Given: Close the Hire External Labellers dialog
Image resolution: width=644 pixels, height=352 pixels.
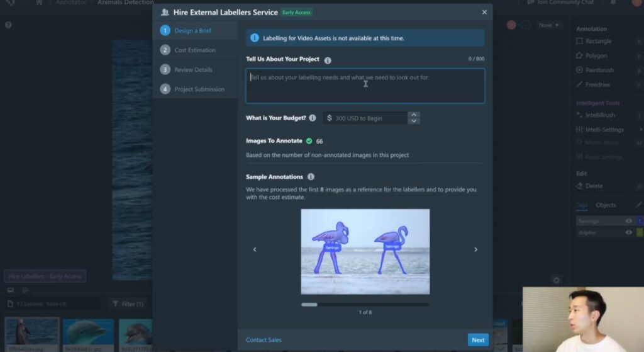Looking at the screenshot, I should click(x=484, y=13).
